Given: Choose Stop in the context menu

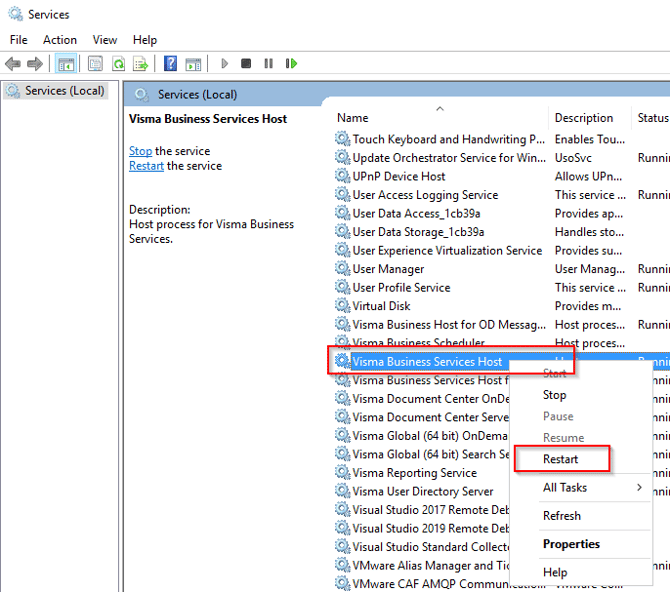Looking at the screenshot, I should point(555,395).
